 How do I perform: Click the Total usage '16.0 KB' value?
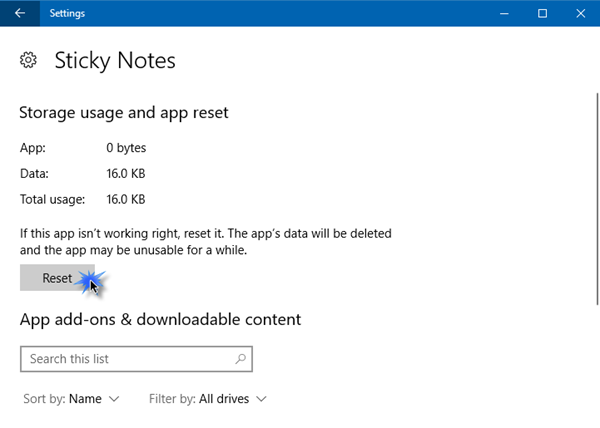126,199
